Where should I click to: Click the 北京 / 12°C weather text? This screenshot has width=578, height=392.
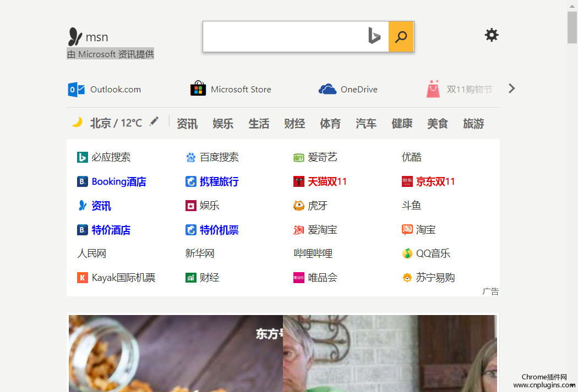[x=116, y=123]
